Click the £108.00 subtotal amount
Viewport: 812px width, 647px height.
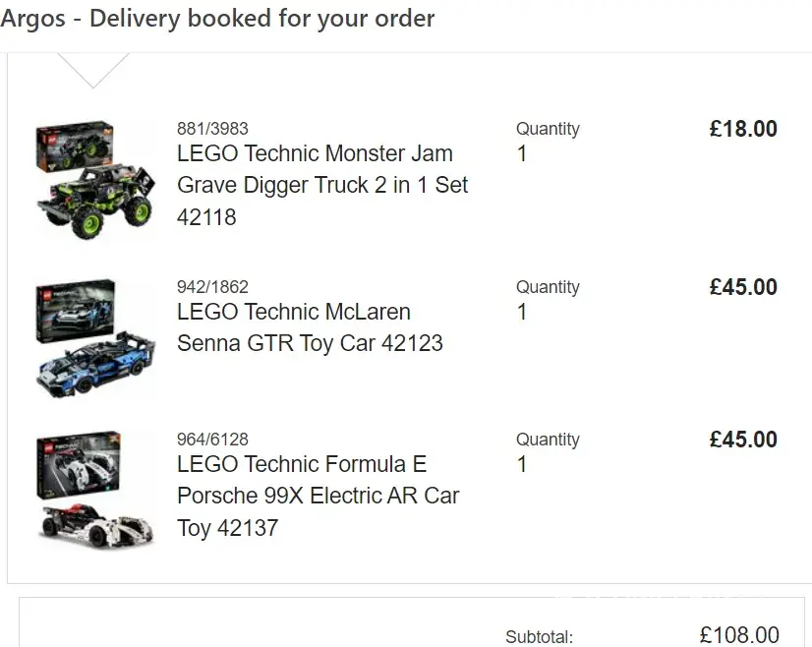coord(739,635)
